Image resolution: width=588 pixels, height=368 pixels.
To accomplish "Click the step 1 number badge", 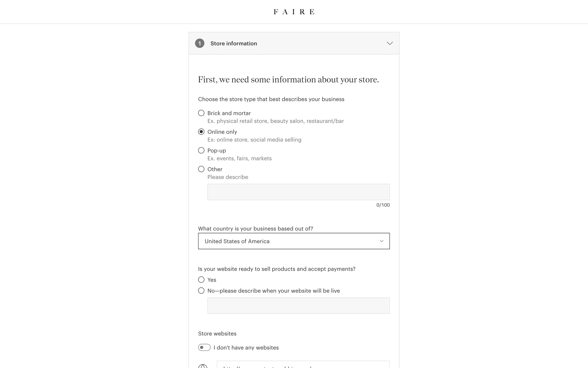I will [x=200, y=43].
